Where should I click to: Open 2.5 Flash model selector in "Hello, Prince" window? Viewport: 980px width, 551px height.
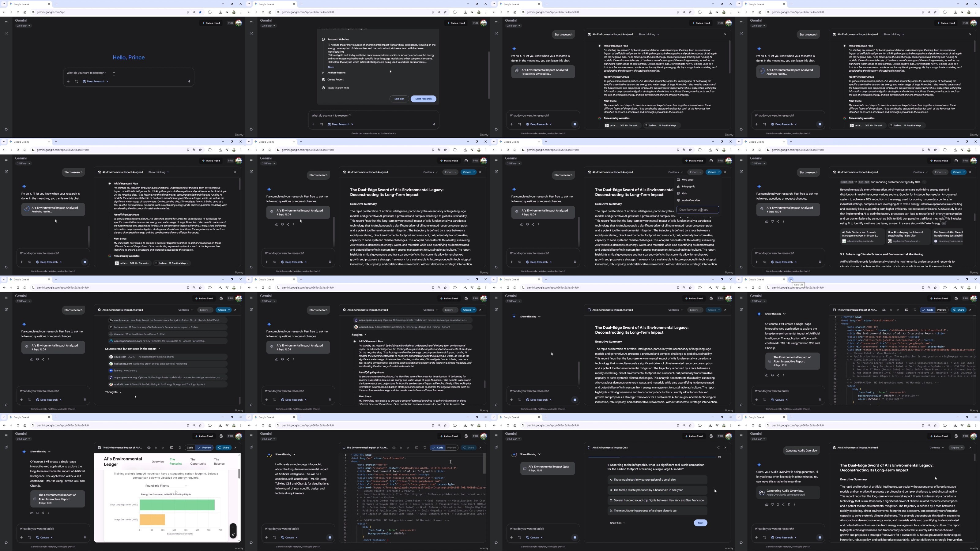click(x=23, y=26)
